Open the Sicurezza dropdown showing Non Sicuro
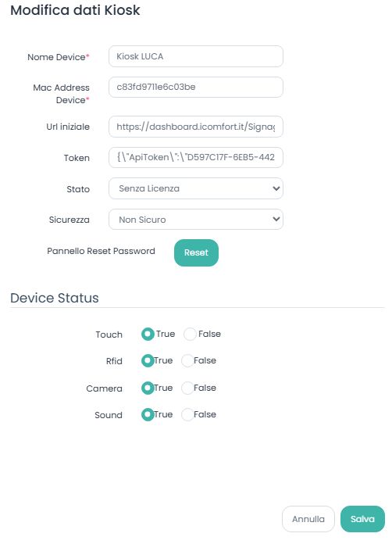Viewport: 392px width, 544px height. pos(196,220)
